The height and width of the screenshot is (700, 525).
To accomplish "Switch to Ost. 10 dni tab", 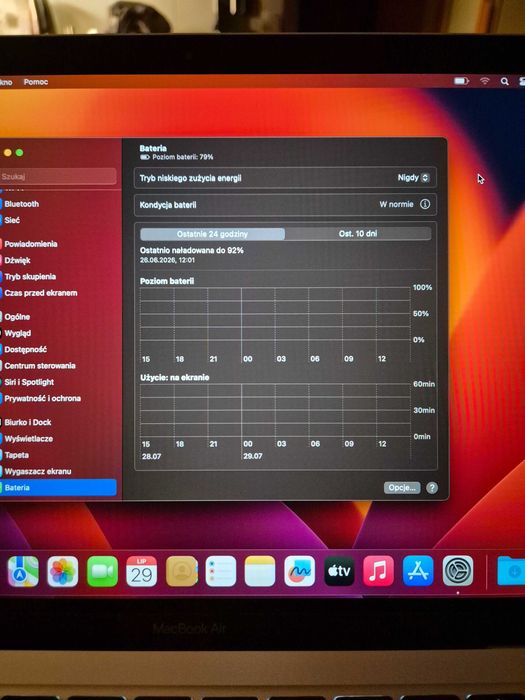I will (x=358, y=233).
